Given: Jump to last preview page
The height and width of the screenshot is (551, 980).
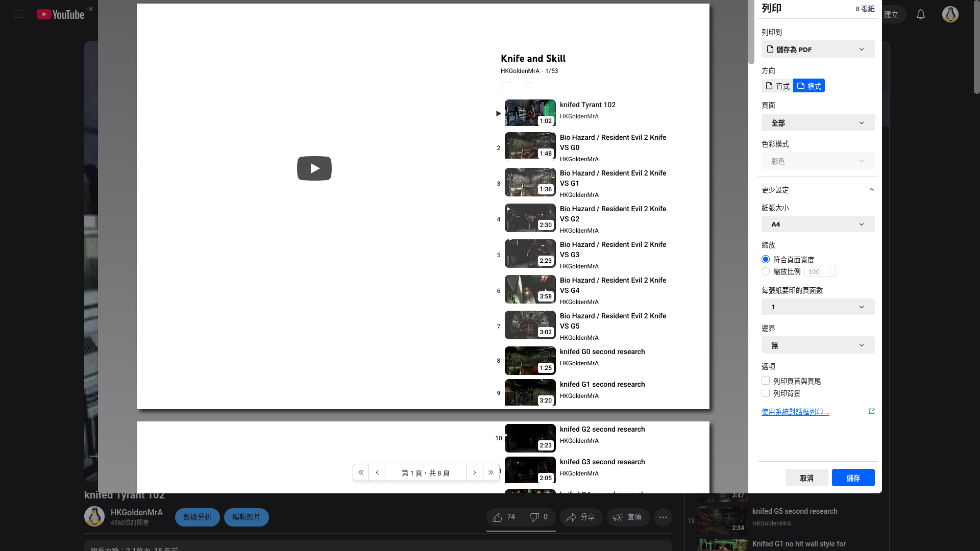Looking at the screenshot, I should pyautogui.click(x=491, y=472).
